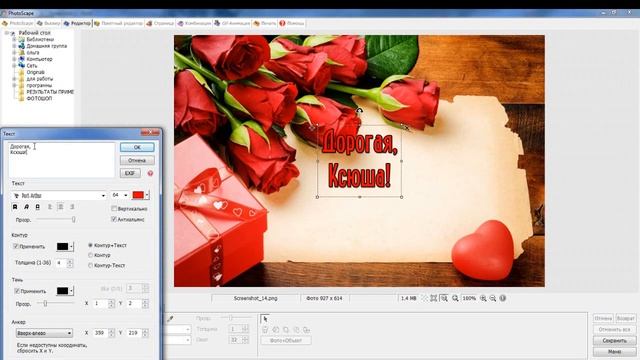The width and height of the screenshot is (640, 360).
Task: Click the black outline color swatch
Action: click(62, 247)
